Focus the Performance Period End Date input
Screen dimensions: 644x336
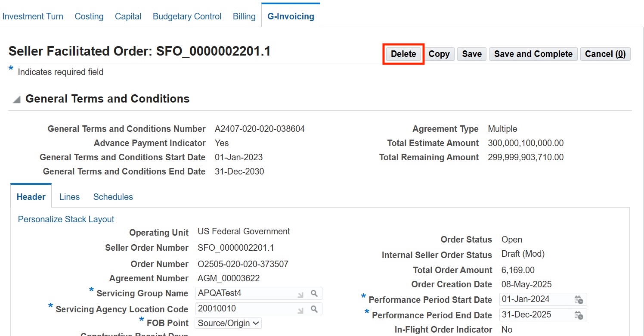pyautogui.click(x=535, y=315)
